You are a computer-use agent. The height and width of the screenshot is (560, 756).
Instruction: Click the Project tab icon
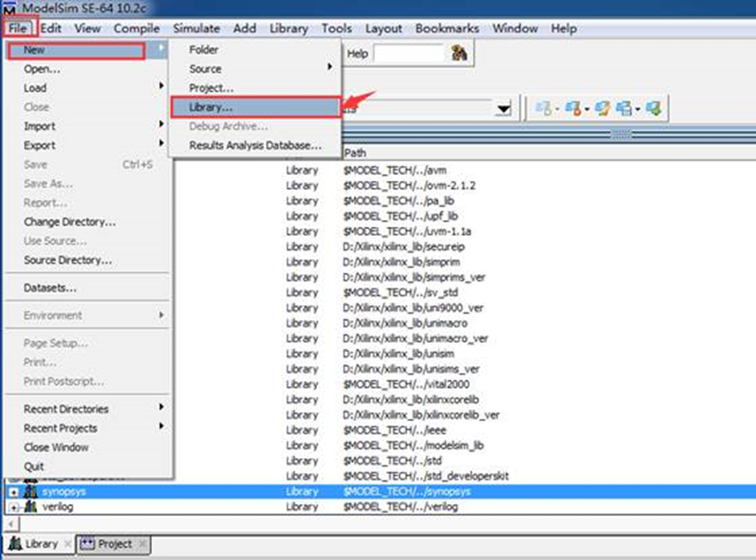[x=87, y=543]
